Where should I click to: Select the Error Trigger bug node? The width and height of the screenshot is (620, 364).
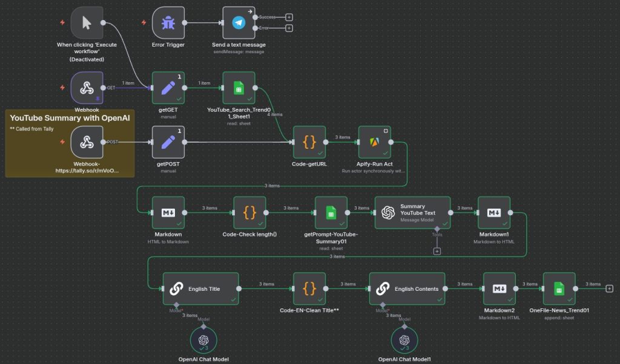pos(168,23)
